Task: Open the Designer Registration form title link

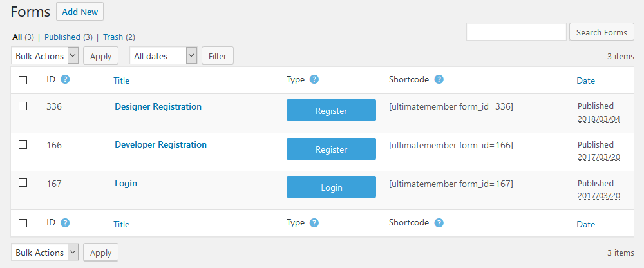Action: point(158,106)
